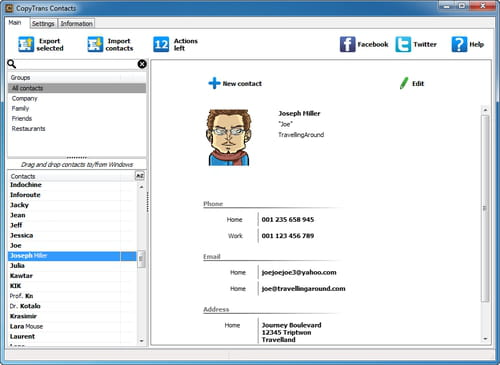The width and height of the screenshot is (500, 365).
Task: Click the magnifier search icon
Action: coord(12,64)
